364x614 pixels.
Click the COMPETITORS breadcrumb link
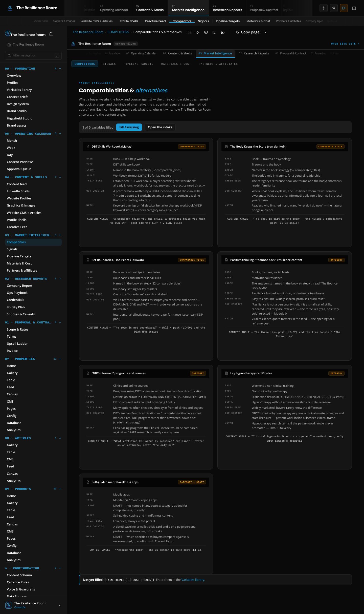coord(118,32)
